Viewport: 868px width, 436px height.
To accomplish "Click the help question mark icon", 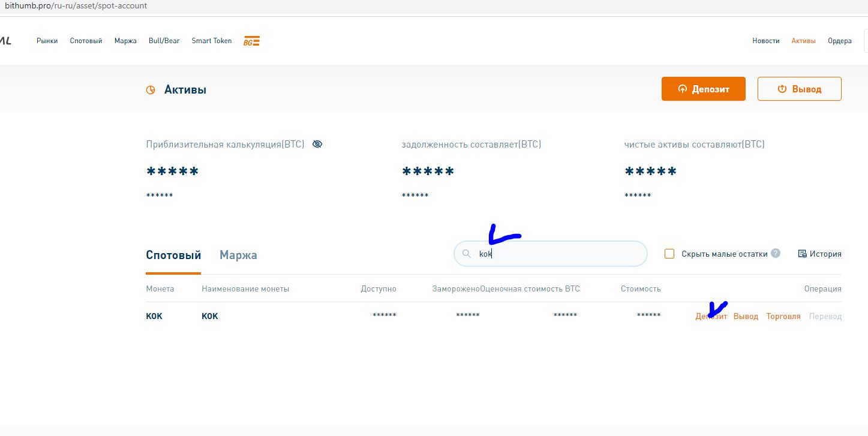I will coord(776,253).
